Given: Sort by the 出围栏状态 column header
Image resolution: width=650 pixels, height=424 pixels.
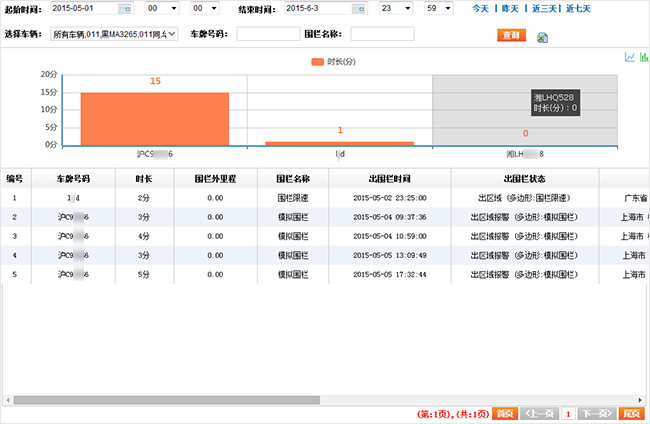Looking at the screenshot, I should click(x=525, y=179).
